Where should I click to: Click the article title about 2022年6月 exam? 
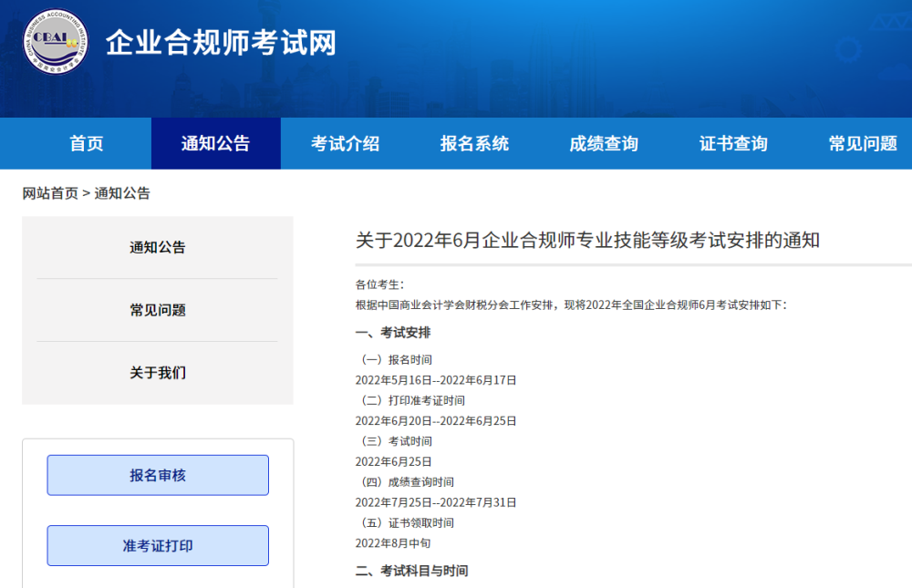(x=587, y=240)
